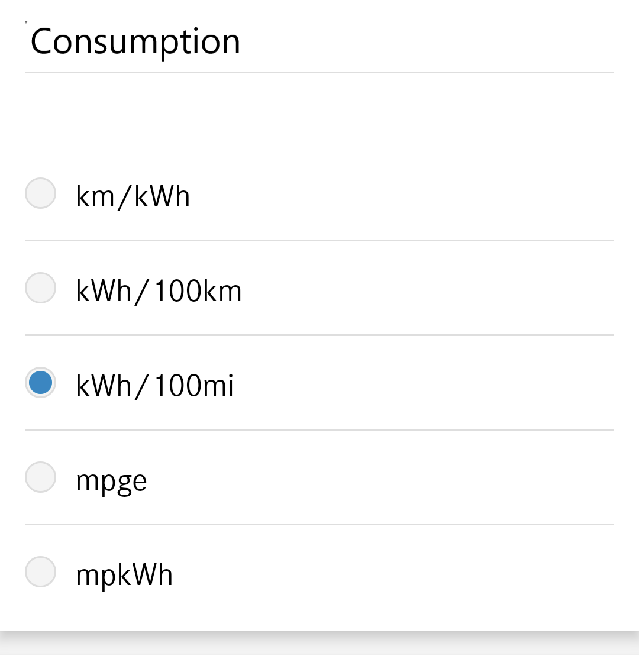
Task: Click the "mpge" label text
Action: tap(111, 481)
